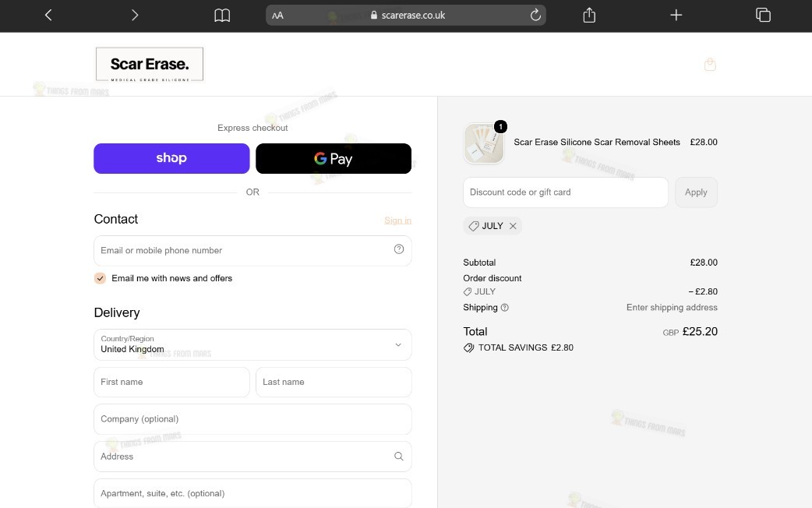812x508 pixels.
Task: Uncheck Email me with news and offers
Action: [x=100, y=278]
